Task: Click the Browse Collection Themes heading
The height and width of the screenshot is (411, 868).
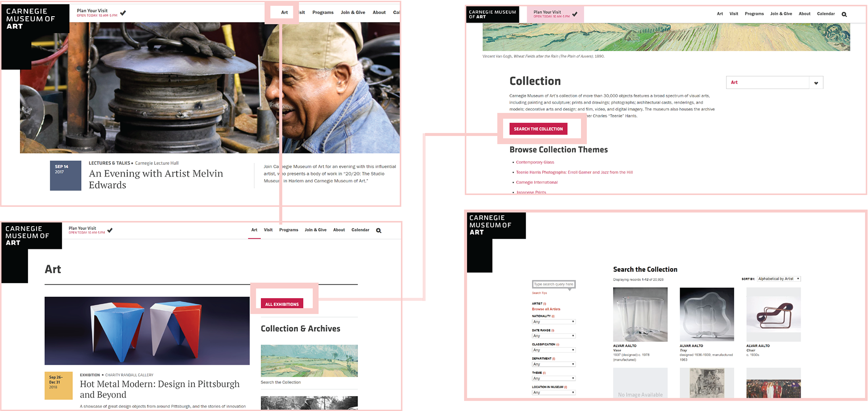Action: point(559,149)
